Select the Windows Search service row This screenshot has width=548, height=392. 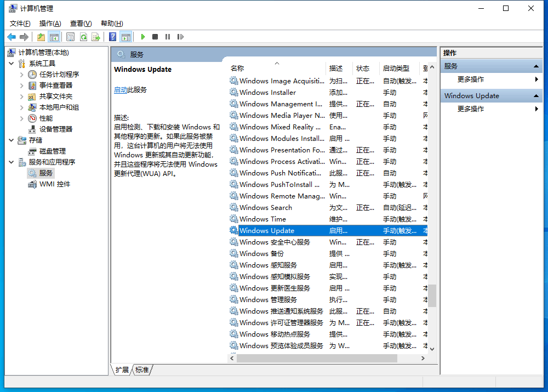click(328, 208)
